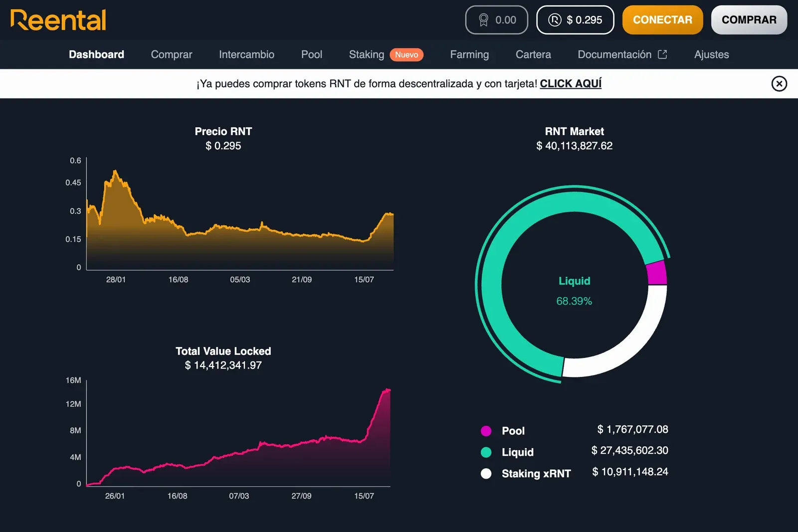
Task: Click the 21/09 date on price chart
Action: [302, 280]
